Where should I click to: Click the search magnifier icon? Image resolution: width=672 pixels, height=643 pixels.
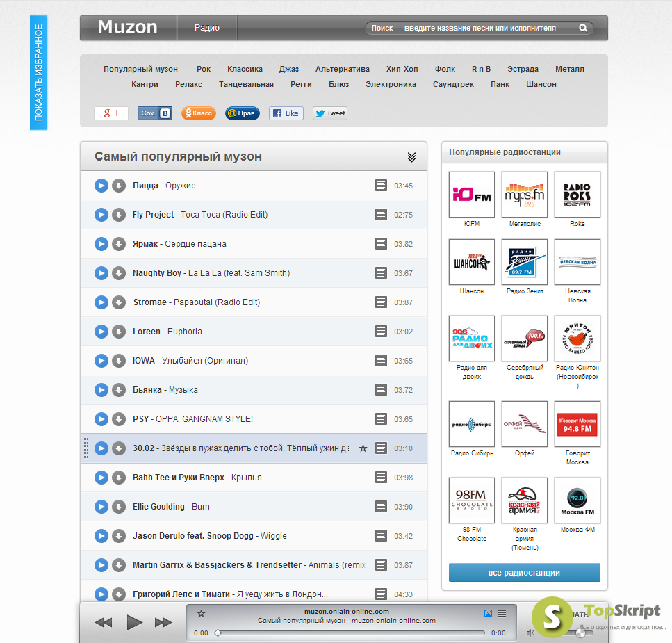(x=583, y=28)
